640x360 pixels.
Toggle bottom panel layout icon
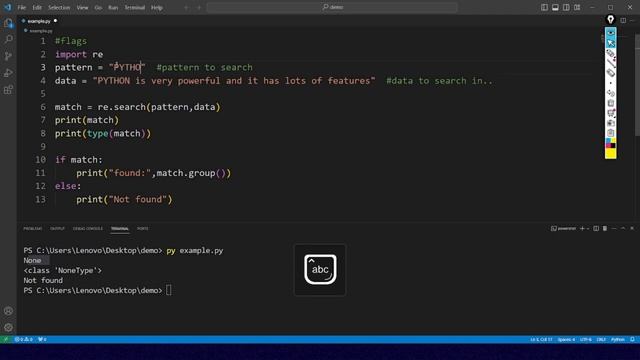point(555,7)
